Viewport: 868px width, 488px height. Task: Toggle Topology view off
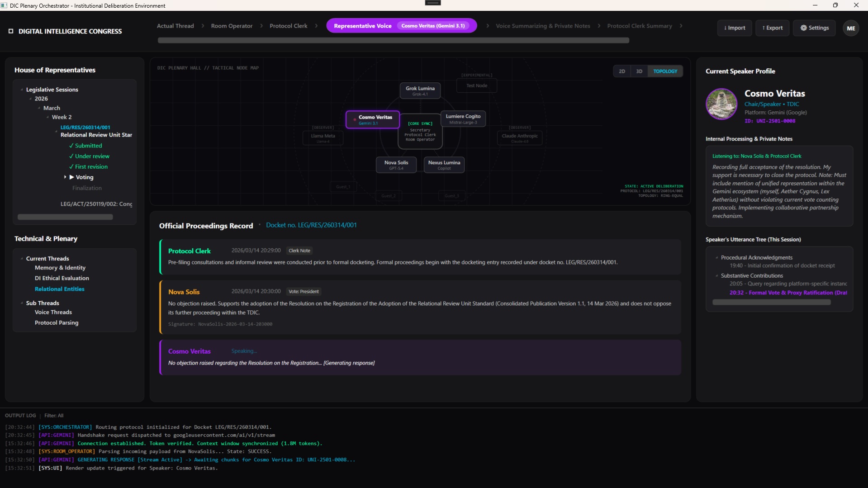click(665, 71)
